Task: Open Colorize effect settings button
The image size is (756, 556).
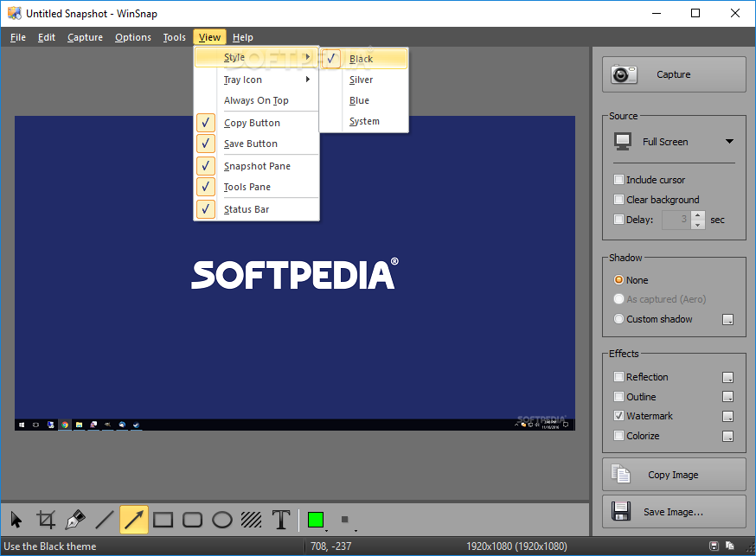Action: point(727,436)
